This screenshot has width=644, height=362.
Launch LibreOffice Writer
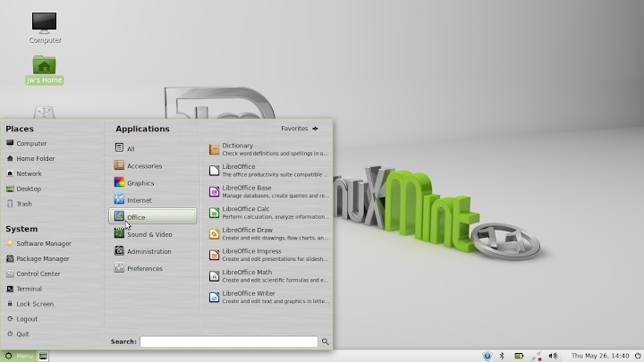click(x=267, y=297)
